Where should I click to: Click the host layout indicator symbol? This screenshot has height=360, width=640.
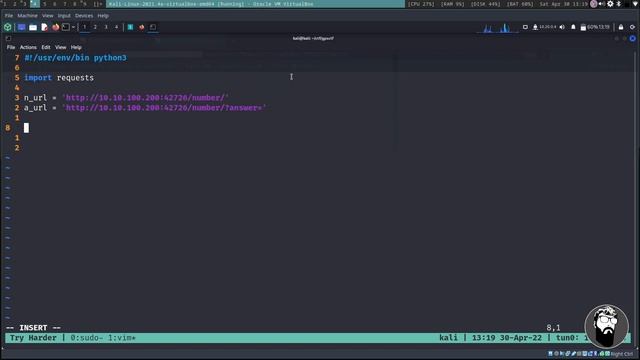pyautogui.click(x=98, y=4)
